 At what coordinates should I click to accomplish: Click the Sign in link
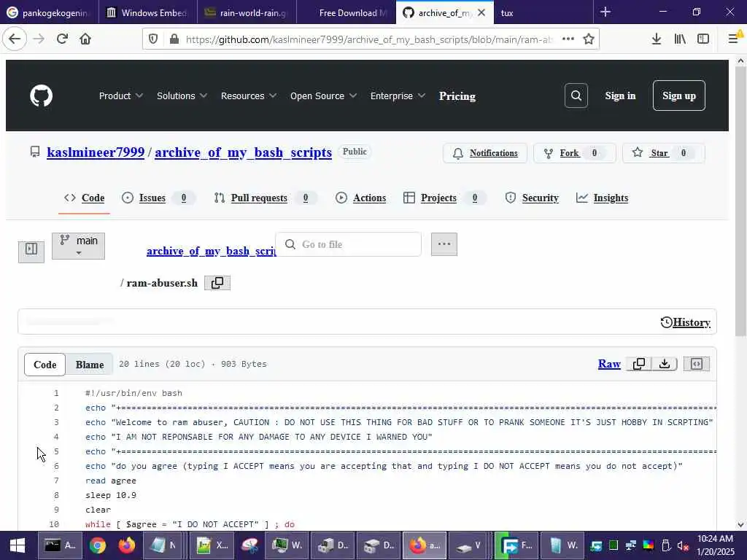pyautogui.click(x=620, y=96)
